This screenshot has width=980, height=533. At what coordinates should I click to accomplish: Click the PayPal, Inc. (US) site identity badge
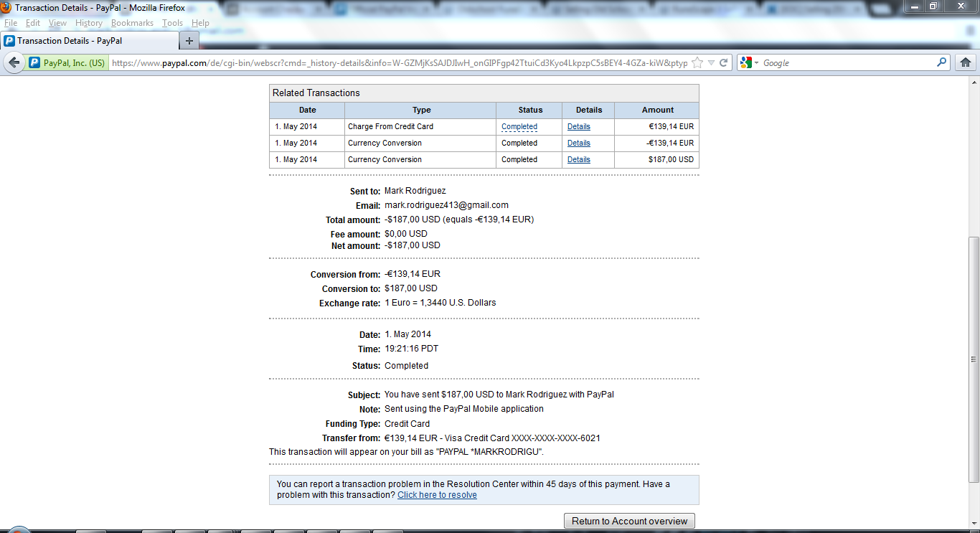[x=67, y=63]
